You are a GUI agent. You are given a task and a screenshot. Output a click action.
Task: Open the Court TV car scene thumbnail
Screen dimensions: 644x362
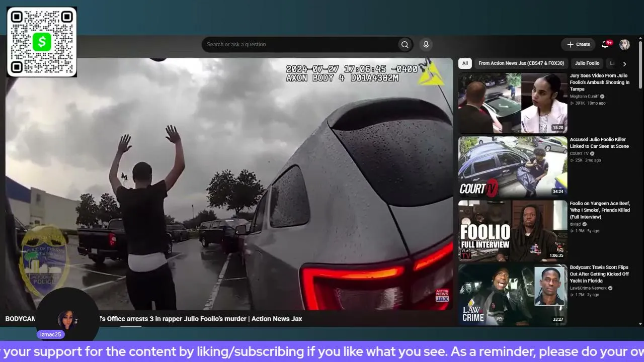point(513,167)
